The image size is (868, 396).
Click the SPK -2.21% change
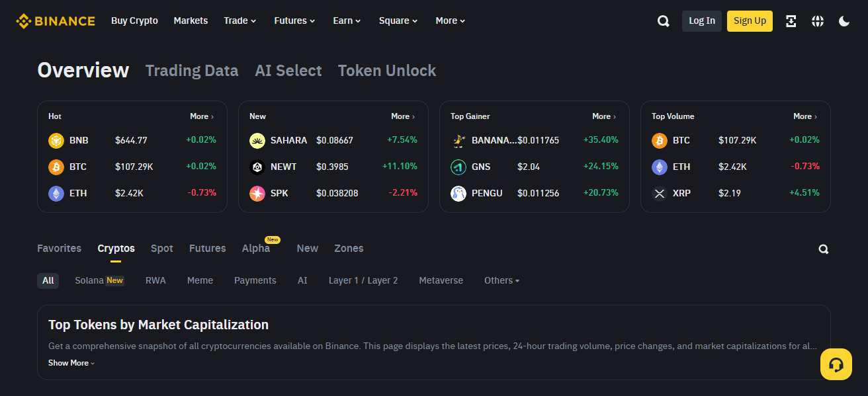pyautogui.click(x=403, y=193)
